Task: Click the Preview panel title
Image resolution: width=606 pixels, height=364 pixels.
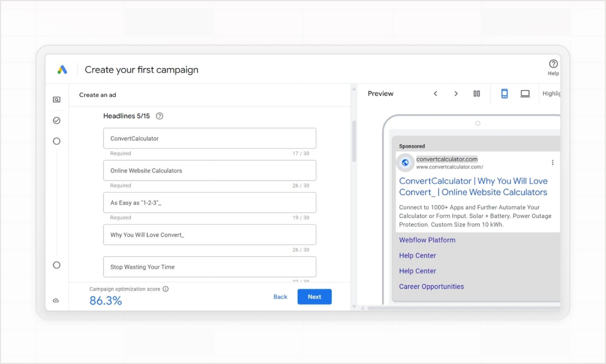Action: point(380,94)
